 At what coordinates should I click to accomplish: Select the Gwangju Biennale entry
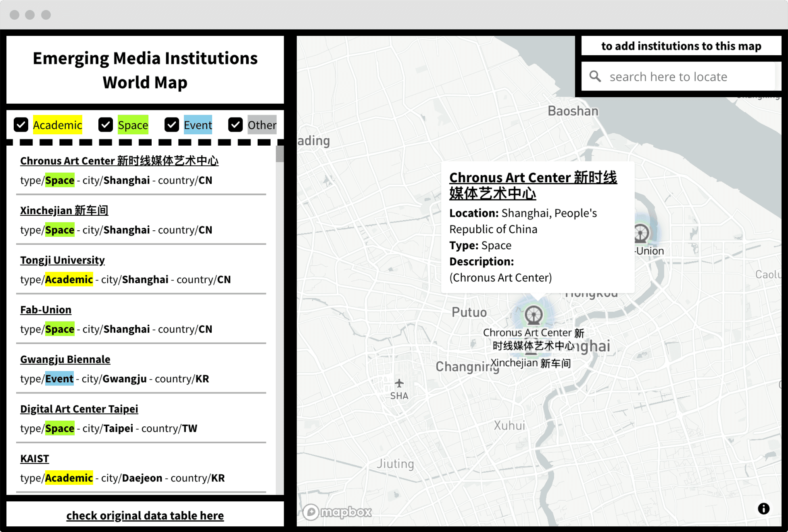[65, 359]
